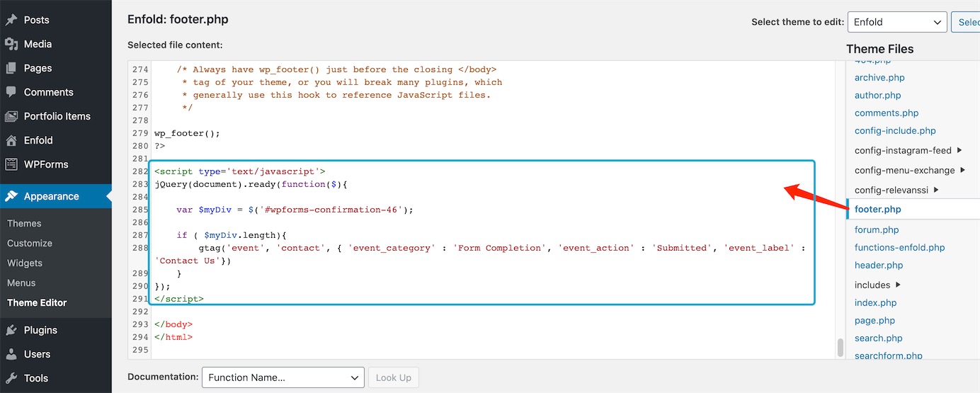Click the opening script type tag line
This screenshot has height=393, width=980.
point(239,171)
